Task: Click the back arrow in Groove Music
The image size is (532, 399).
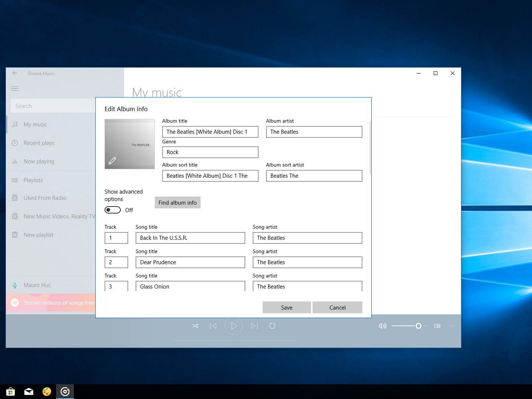Action: tap(15, 73)
